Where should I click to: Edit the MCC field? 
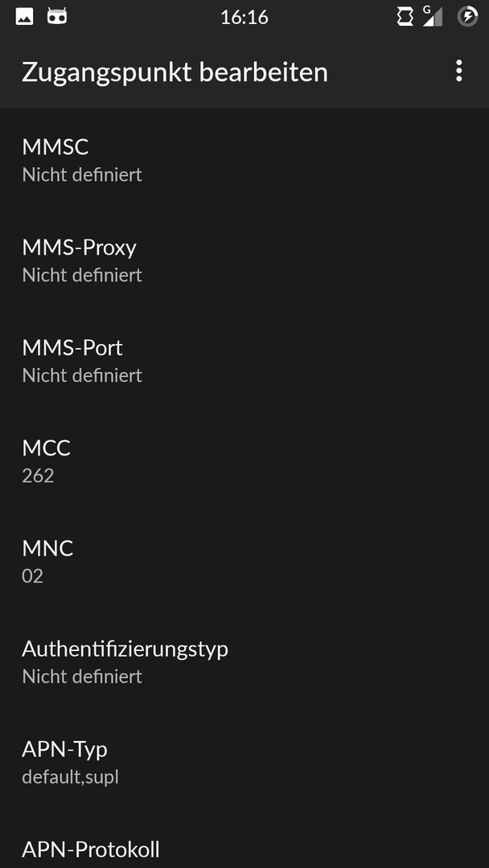(x=244, y=461)
